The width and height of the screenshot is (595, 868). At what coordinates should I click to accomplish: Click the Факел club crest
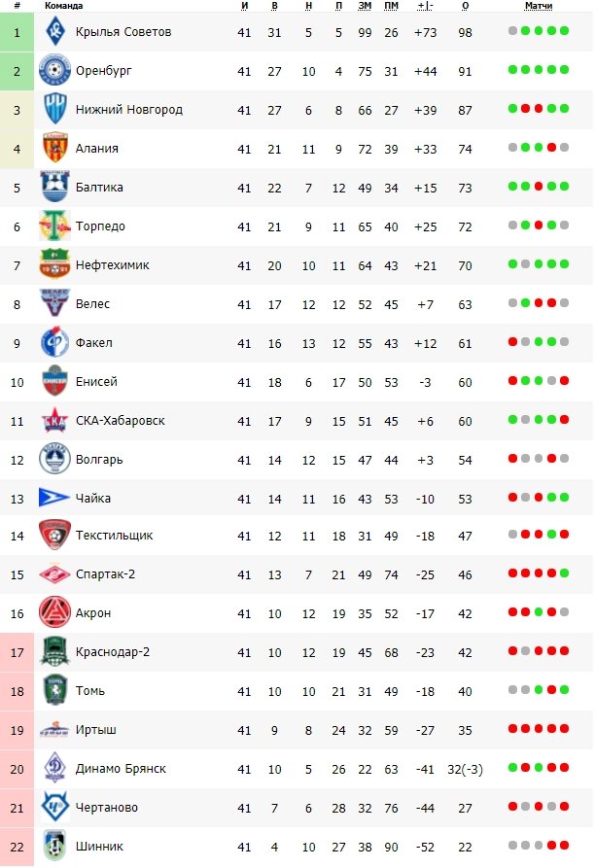coord(54,342)
